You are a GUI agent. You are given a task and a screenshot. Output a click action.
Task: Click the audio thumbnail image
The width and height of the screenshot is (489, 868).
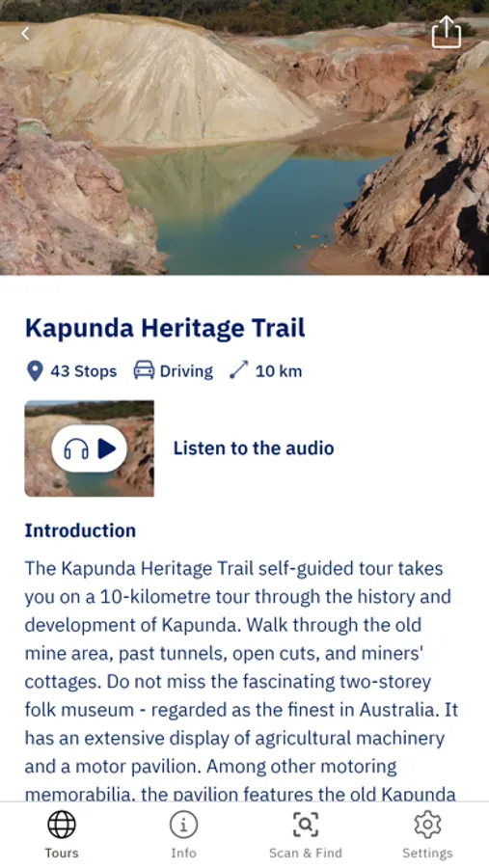click(89, 448)
